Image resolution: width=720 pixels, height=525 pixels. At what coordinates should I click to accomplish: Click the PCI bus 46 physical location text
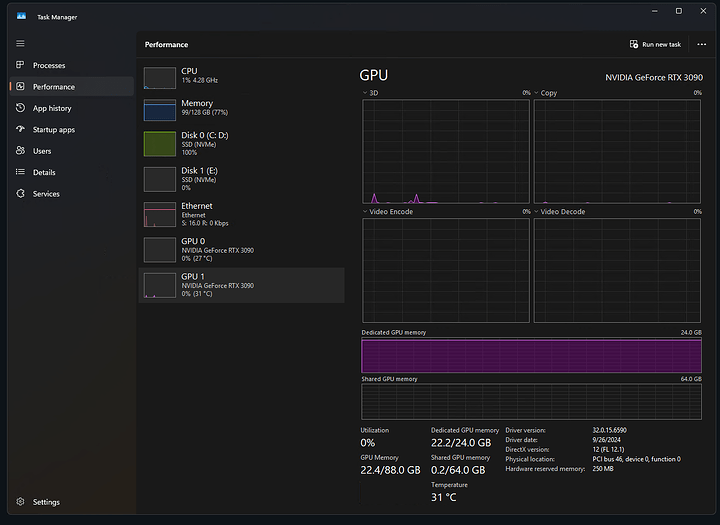(x=636, y=459)
